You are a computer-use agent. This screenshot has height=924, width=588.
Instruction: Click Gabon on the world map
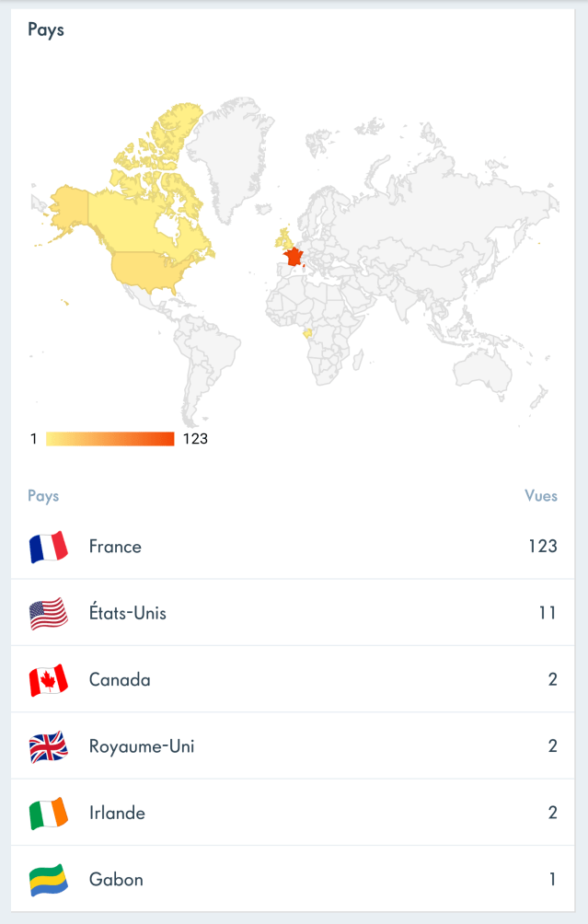308,333
